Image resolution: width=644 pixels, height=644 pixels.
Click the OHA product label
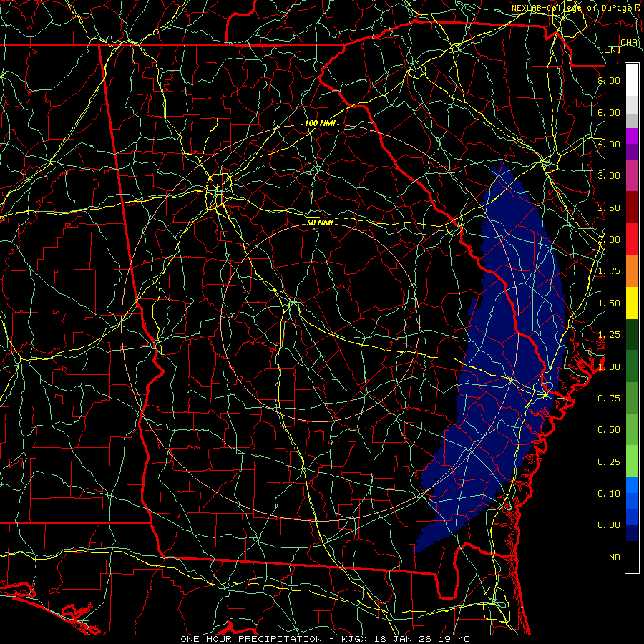(x=628, y=42)
